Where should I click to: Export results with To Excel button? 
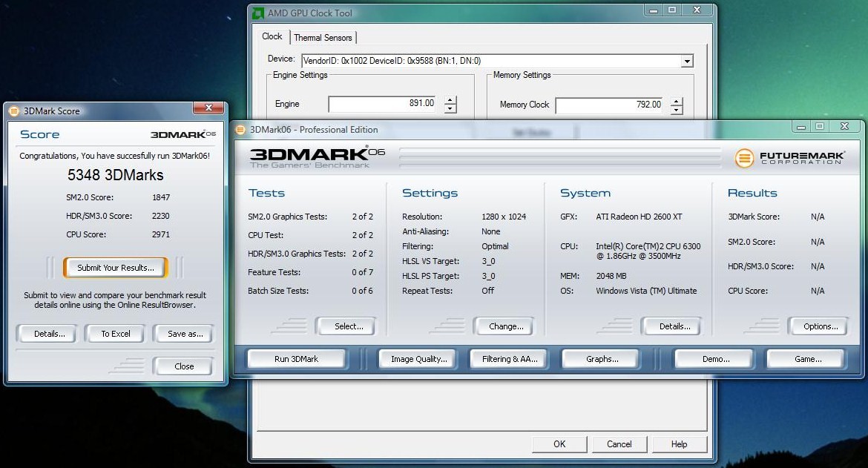(x=116, y=334)
